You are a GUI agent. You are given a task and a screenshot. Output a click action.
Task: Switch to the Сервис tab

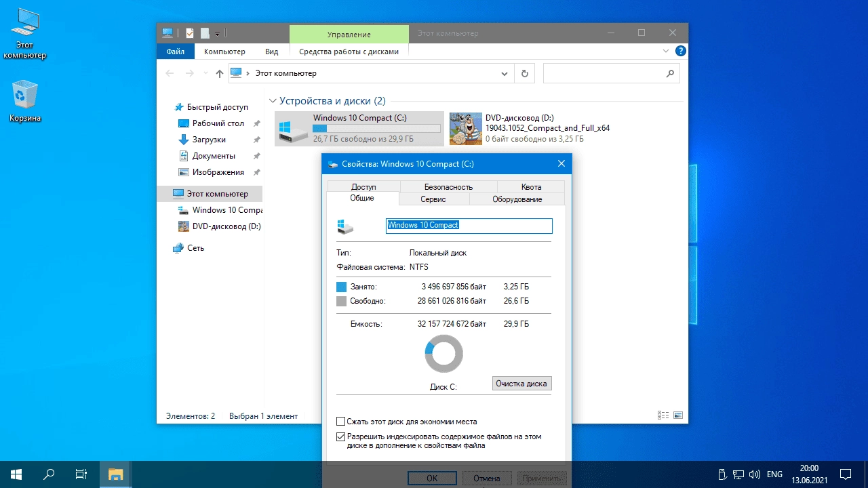tap(433, 199)
